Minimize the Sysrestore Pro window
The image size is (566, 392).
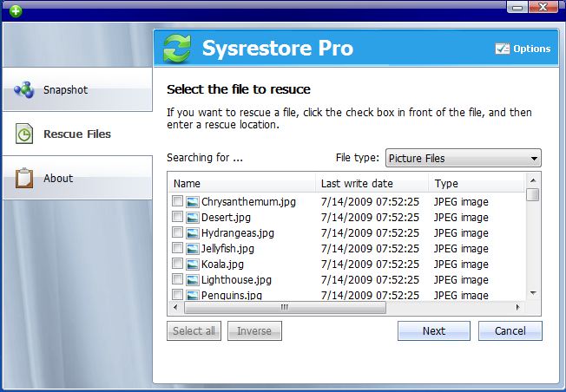[517, 7]
